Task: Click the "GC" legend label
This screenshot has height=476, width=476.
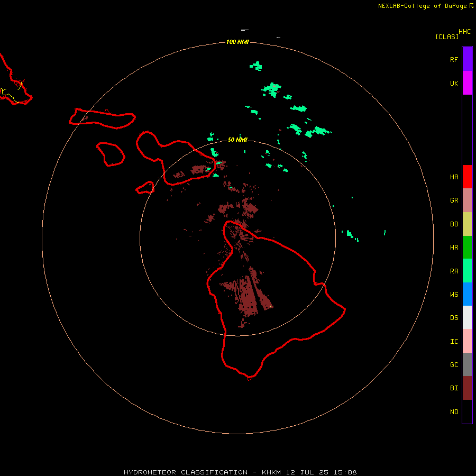Action: [454, 365]
